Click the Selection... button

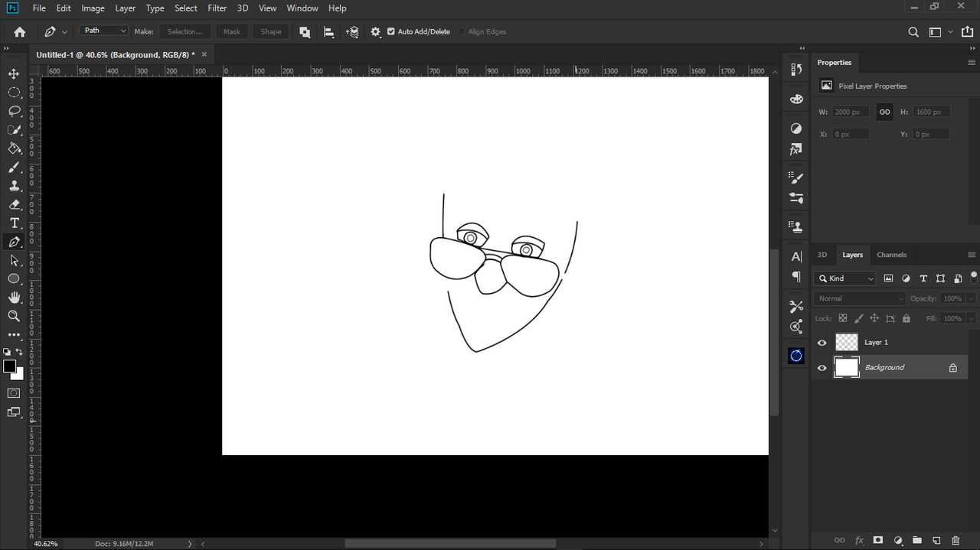coord(185,31)
